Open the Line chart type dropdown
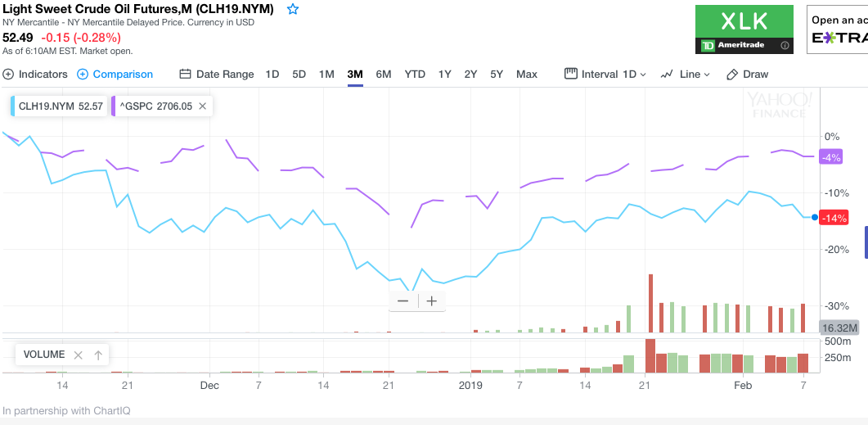 [685, 75]
